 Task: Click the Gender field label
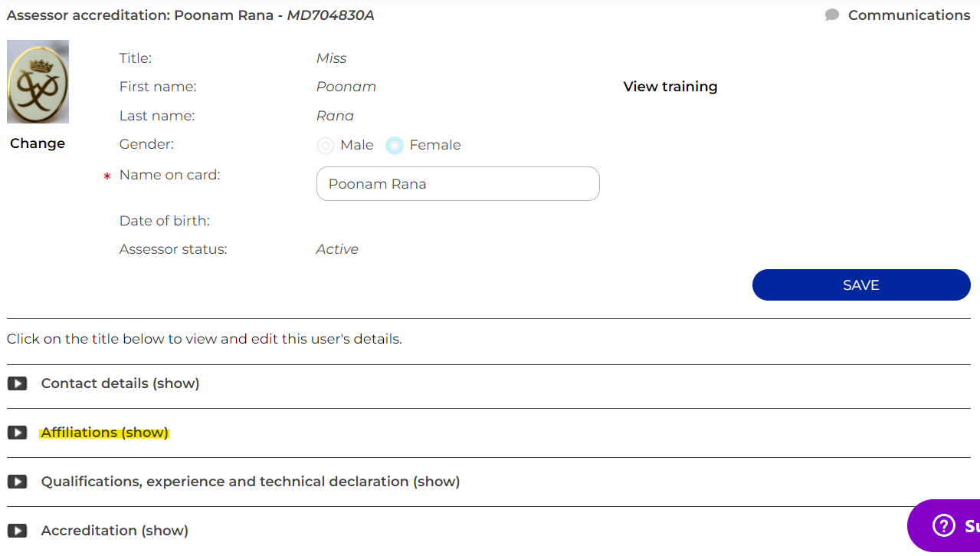click(x=146, y=144)
